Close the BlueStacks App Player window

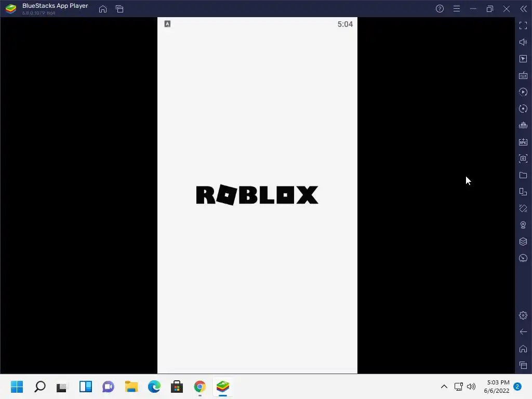click(x=506, y=9)
